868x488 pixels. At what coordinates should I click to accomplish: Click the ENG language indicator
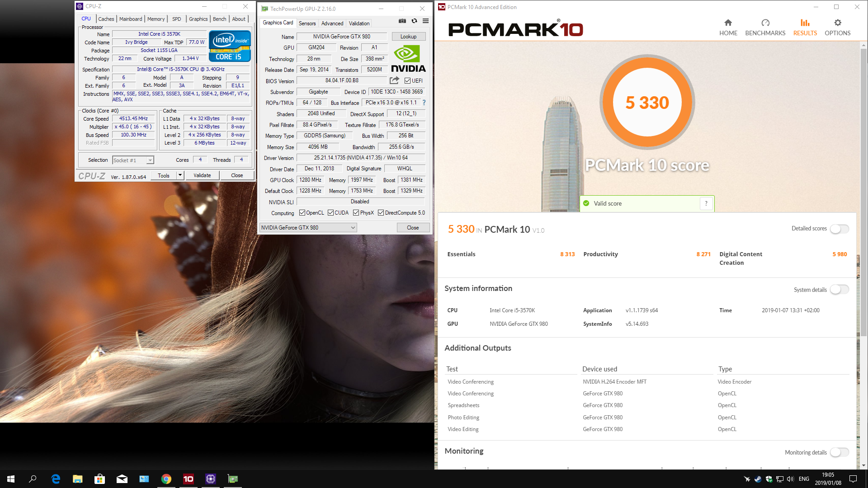804,479
